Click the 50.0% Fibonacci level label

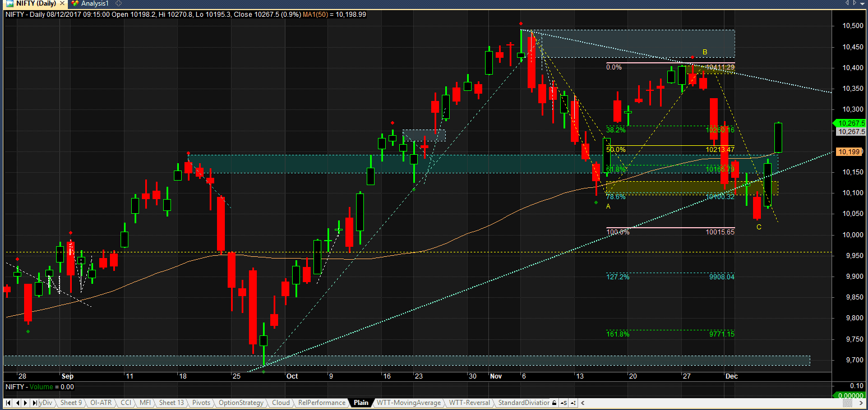616,150
